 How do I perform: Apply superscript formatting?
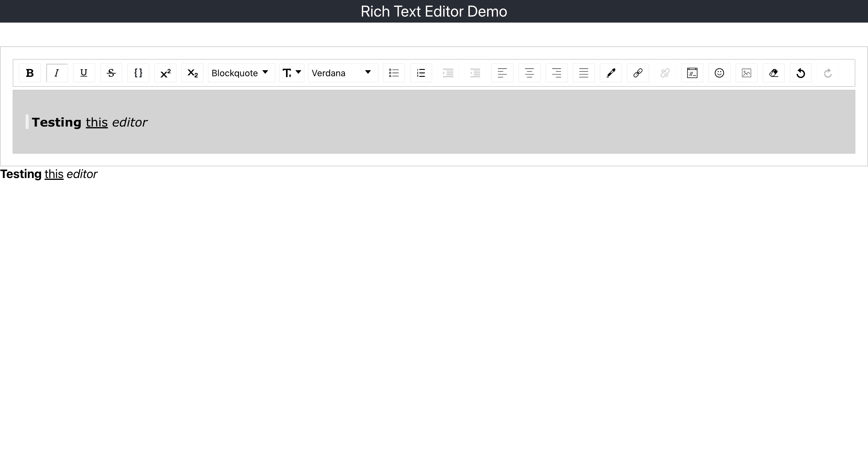(165, 73)
